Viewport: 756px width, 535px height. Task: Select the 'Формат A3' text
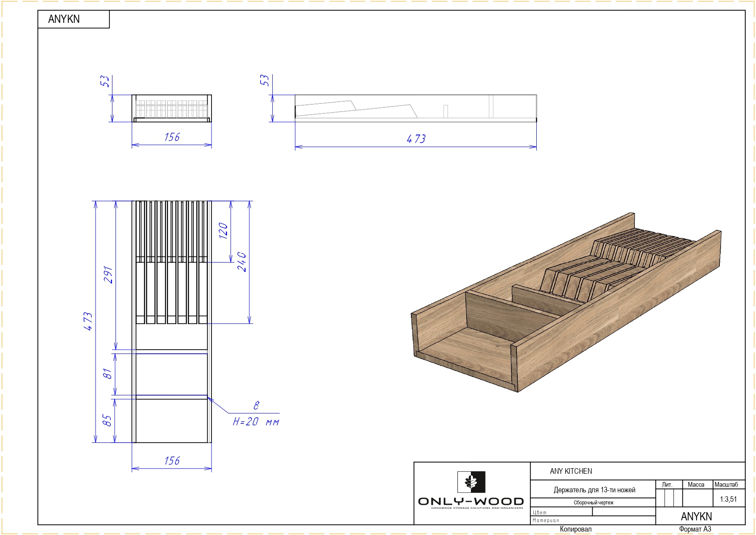(x=695, y=529)
